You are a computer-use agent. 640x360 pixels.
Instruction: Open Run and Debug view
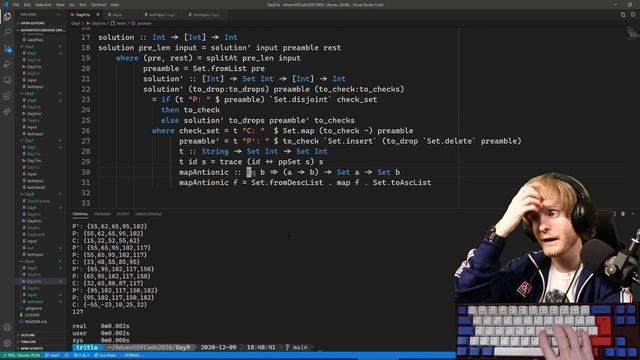click(7, 64)
